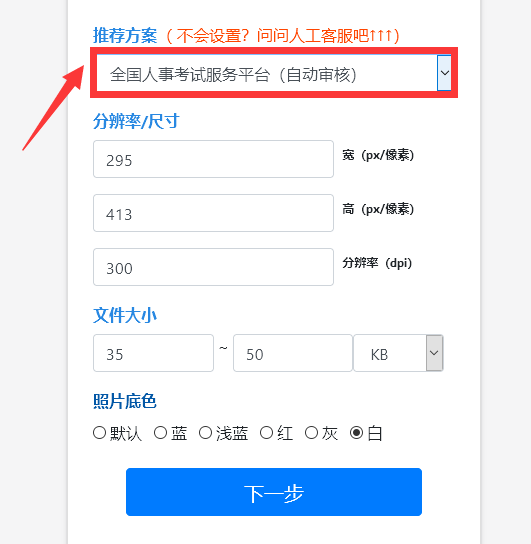Select the 红 background color radio button
This screenshot has height=544, width=531.
266,433
